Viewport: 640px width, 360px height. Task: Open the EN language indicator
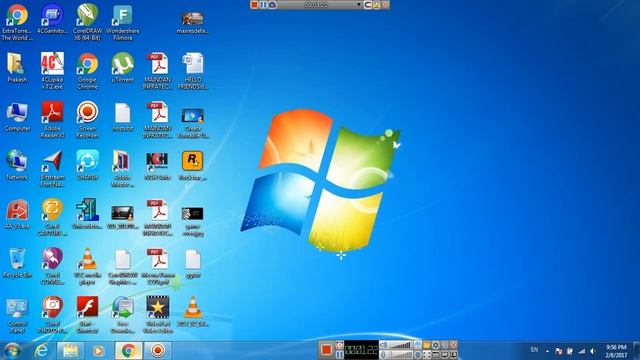(x=534, y=350)
